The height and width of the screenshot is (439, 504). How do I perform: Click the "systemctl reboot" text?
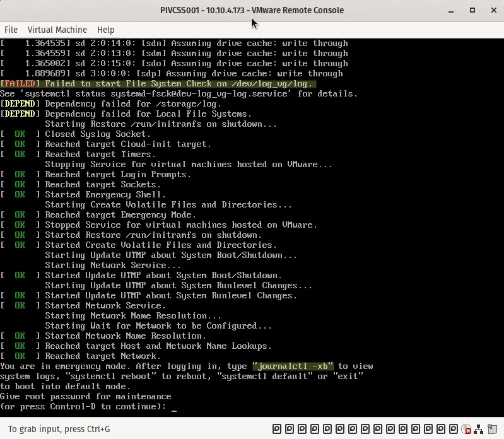110,377
